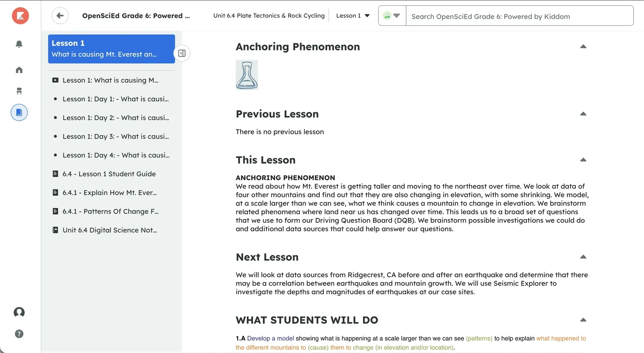Collapse the Previous Lesson section
This screenshot has height=353, width=644.
pos(583,114)
